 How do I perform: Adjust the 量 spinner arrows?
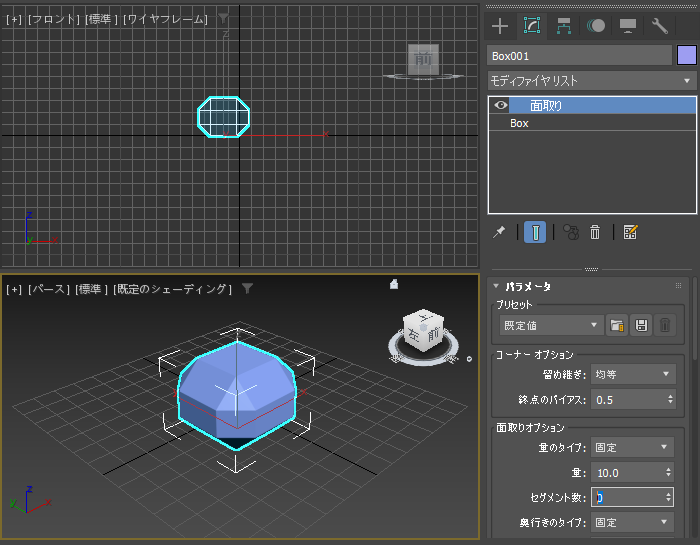pyautogui.click(x=669, y=473)
